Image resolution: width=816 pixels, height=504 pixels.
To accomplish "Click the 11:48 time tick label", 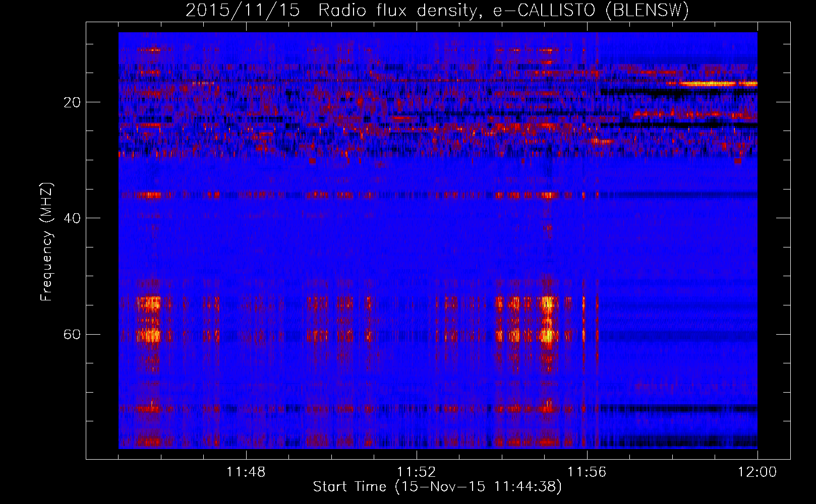I will pos(246,472).
